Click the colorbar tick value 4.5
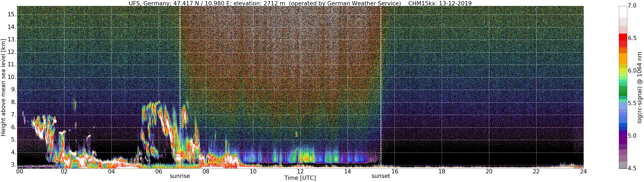 point(632,168)
